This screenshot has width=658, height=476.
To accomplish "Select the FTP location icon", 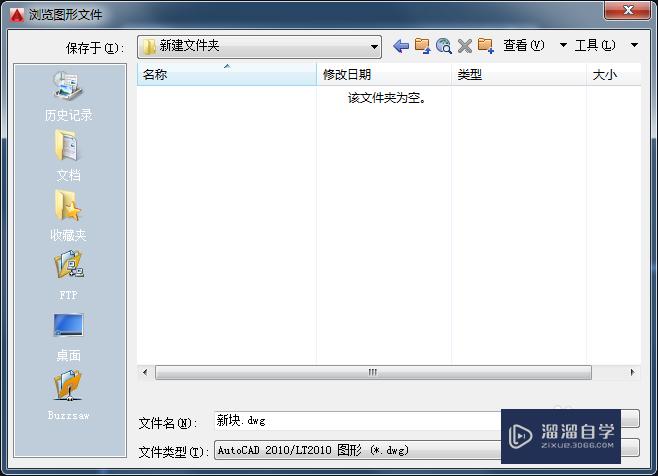I will 68,275.
